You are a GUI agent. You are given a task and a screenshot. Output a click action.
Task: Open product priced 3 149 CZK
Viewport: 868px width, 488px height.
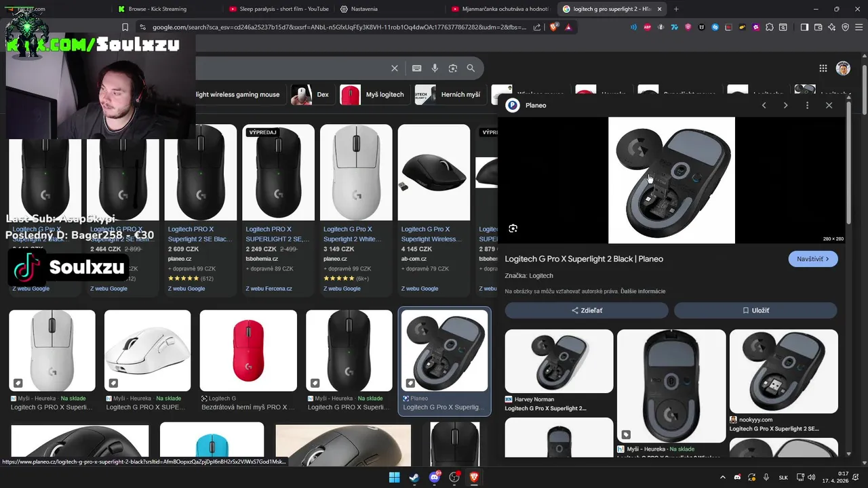[356, 210]
